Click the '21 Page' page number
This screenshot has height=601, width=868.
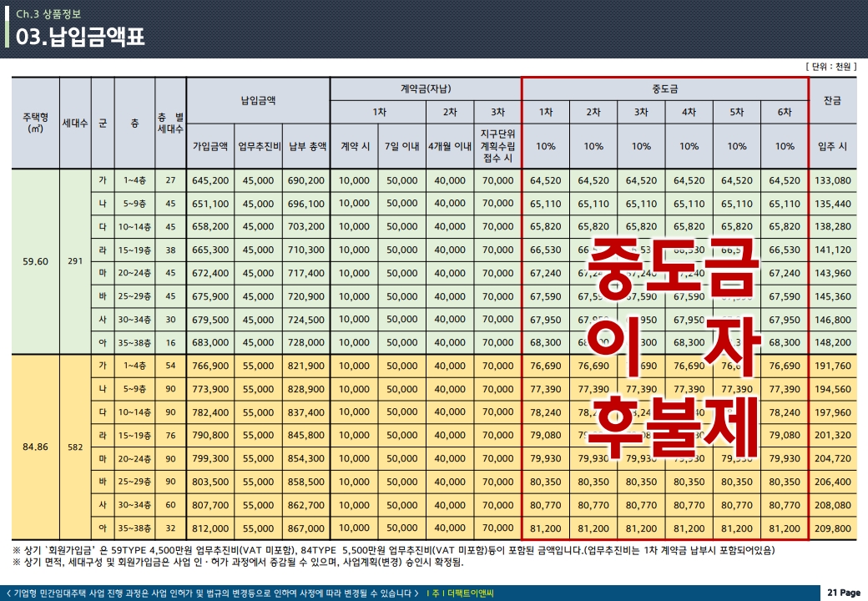[x=844, y=593]
